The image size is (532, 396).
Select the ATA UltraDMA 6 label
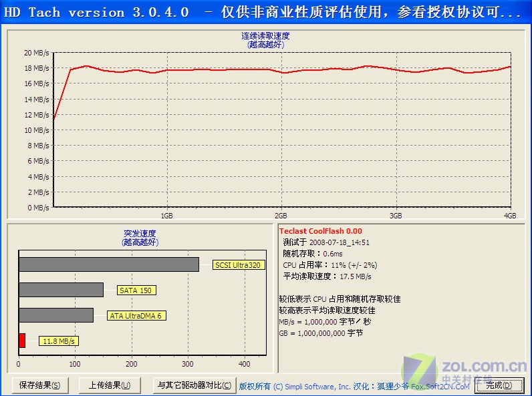(x=136, y=316)
